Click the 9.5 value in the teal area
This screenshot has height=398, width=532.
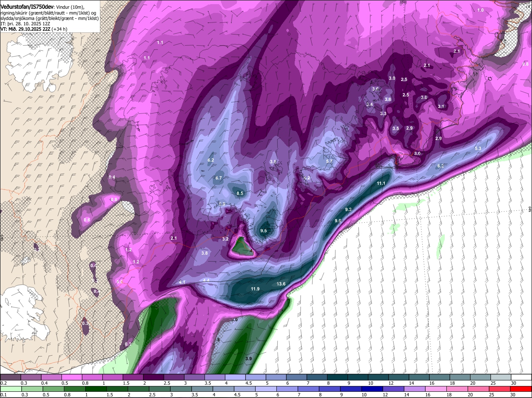click(x=264, y=231)
